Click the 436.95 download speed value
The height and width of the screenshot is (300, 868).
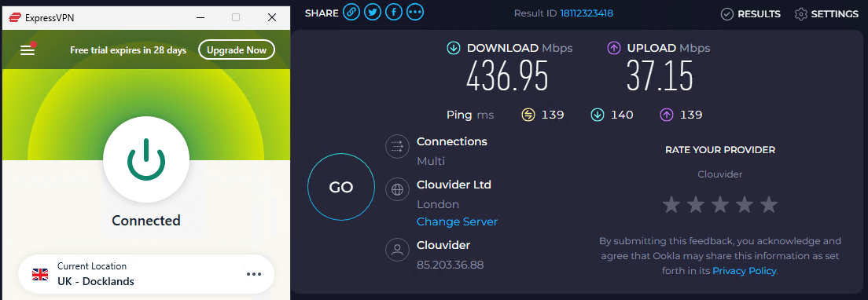(507, 76)
